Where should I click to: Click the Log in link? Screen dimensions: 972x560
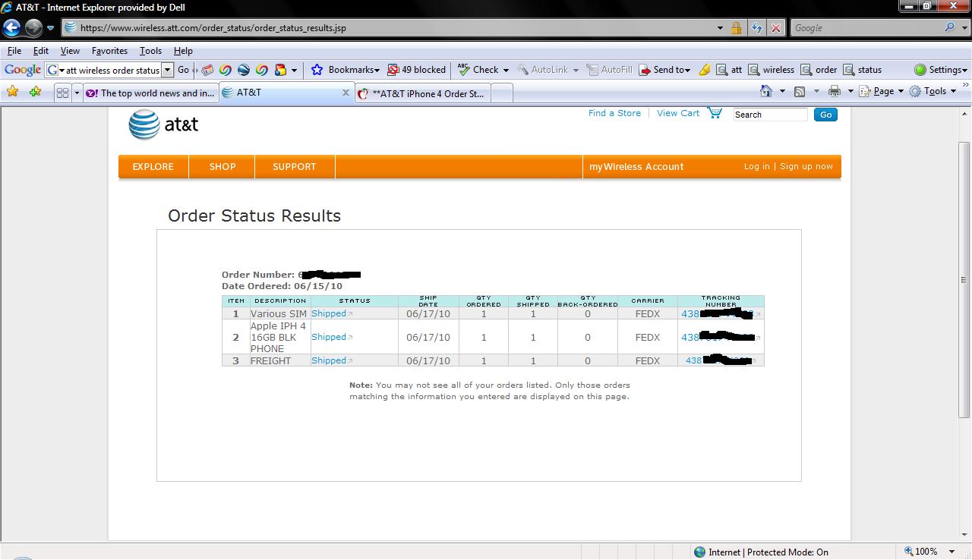756,166
